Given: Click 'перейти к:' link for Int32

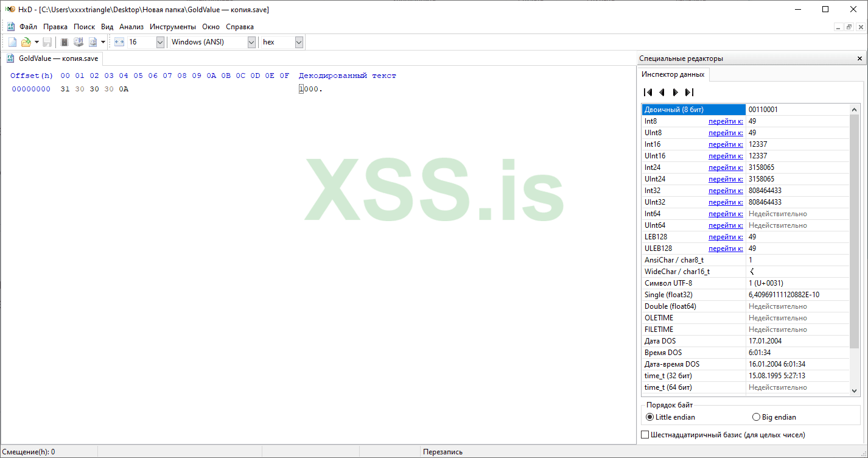Looking at the screenshot, I should (x=726, y=191).
